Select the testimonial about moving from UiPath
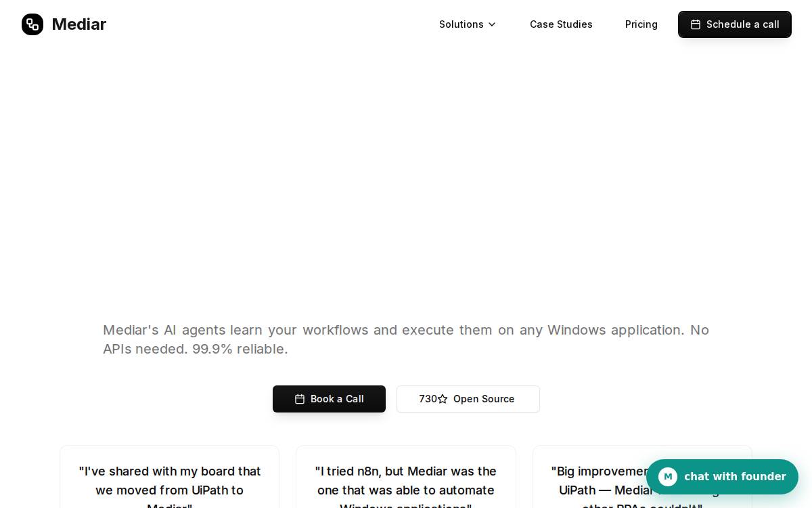Image resolution: width=812 pixels, height=508 pixels. coord(169,477)
